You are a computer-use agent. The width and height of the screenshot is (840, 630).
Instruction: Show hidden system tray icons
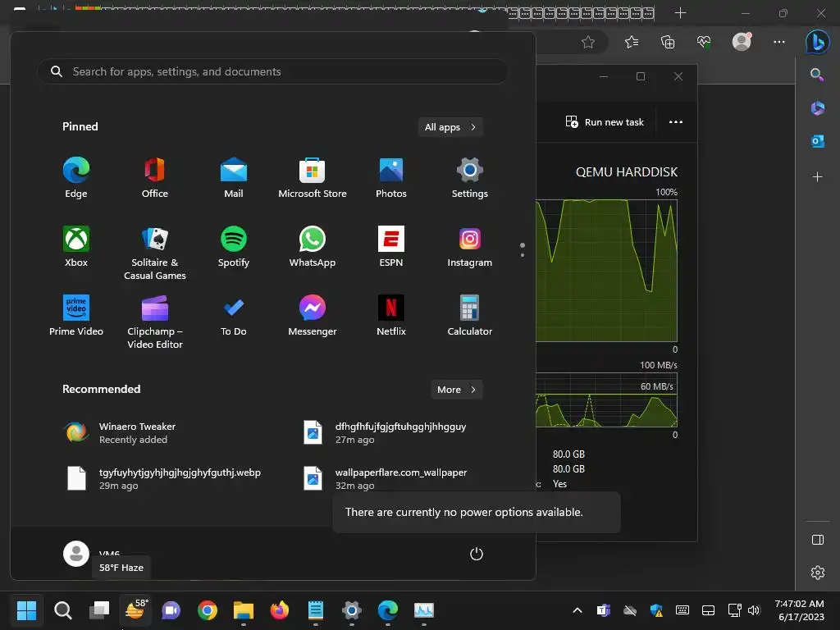pos(577,610)
